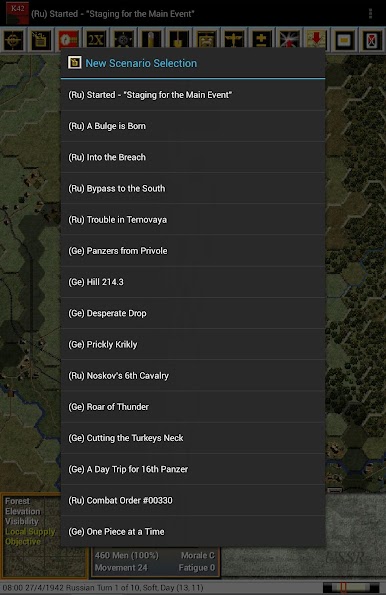Click the shovel dig-in toolbar icon
The width and height of the screenshot is (386, 595).
pos(178,40)
